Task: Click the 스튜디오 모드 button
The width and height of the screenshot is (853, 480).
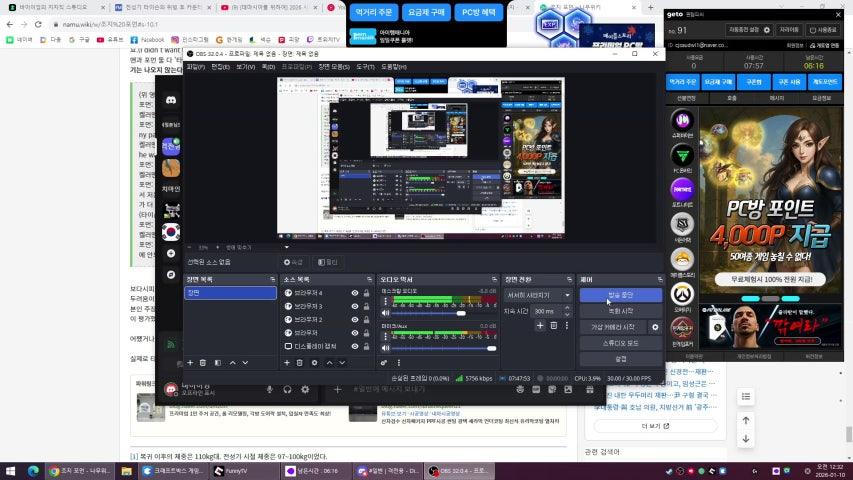Action: coord(621,343)
